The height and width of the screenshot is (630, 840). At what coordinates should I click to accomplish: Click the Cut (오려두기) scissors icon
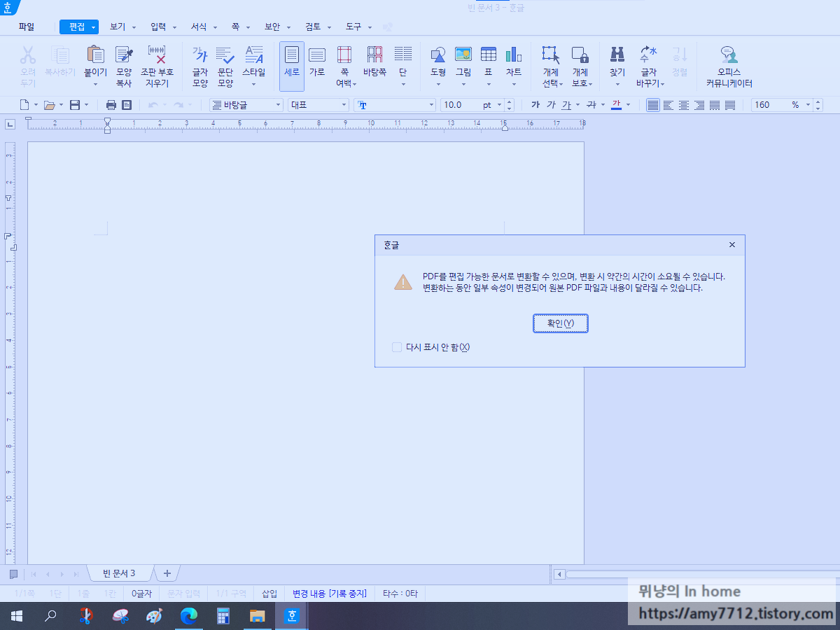(x=28, y=55)
